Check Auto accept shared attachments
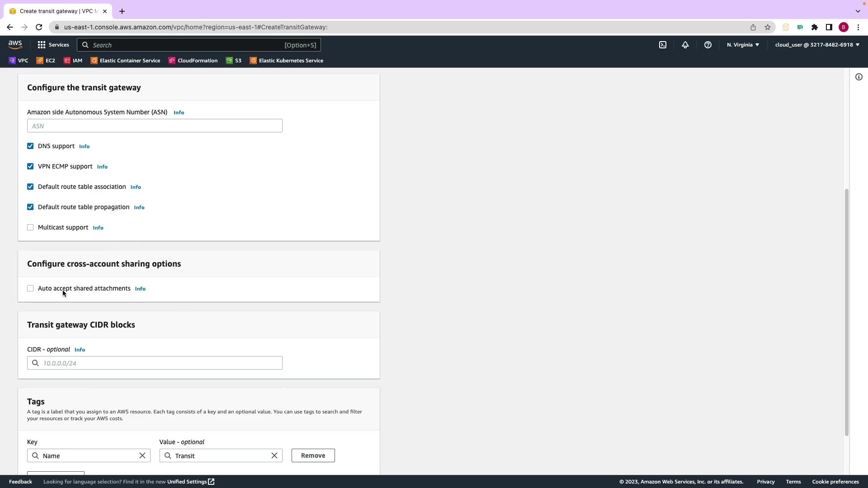Viewport: 868px width, 488px height. 30,288
